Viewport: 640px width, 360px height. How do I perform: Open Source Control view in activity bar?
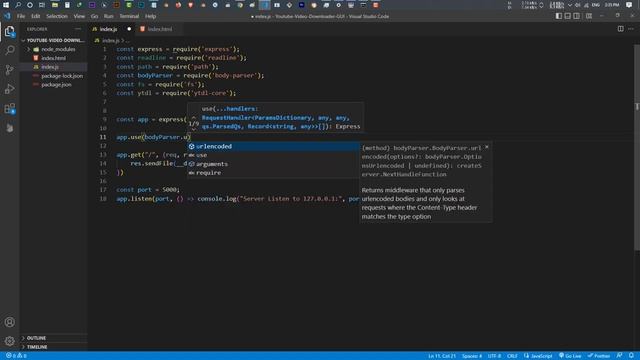(9, 70)
